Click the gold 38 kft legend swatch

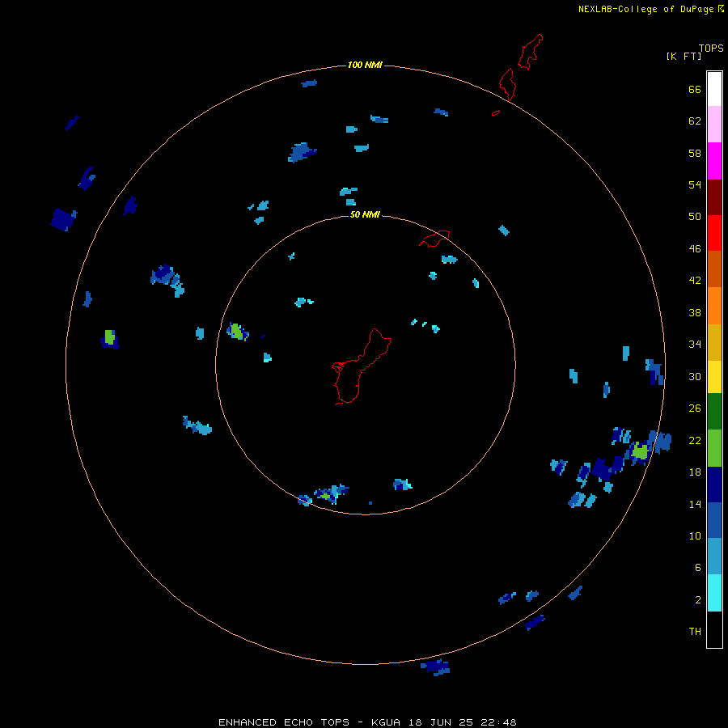(714, 342)
